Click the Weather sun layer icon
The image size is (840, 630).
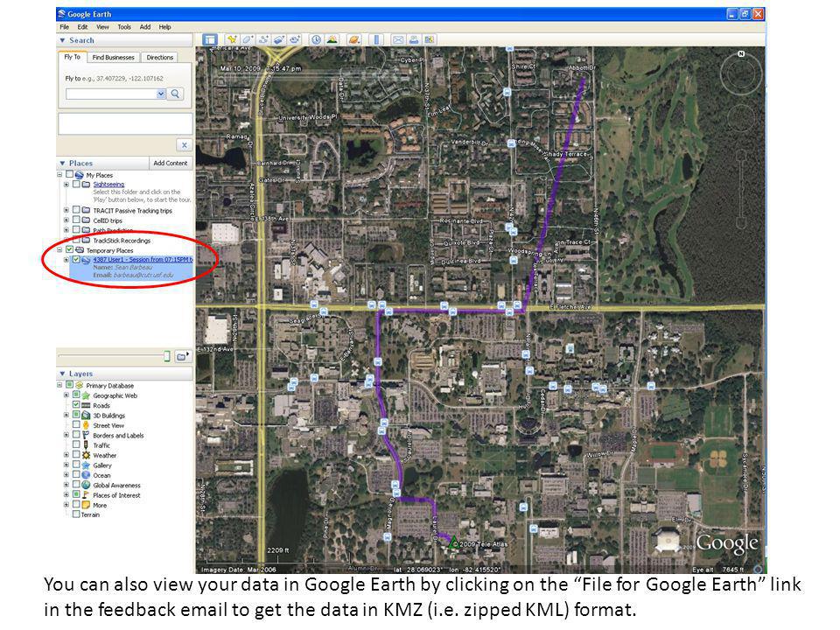86,455
